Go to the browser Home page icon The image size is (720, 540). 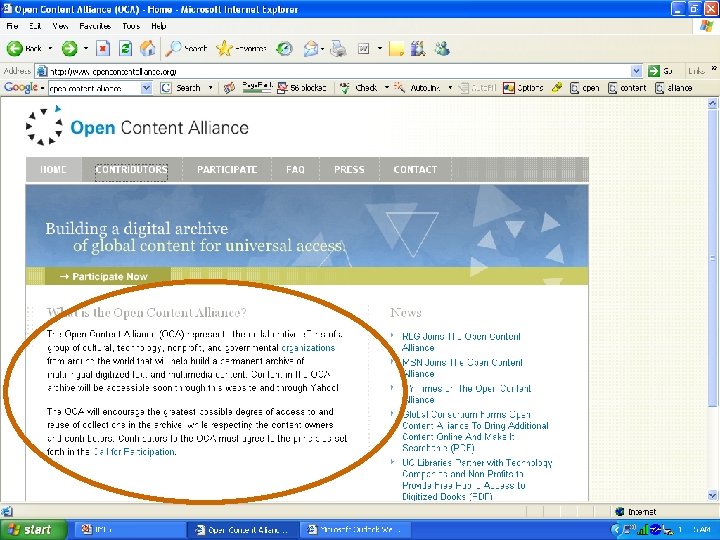(147, 48)
